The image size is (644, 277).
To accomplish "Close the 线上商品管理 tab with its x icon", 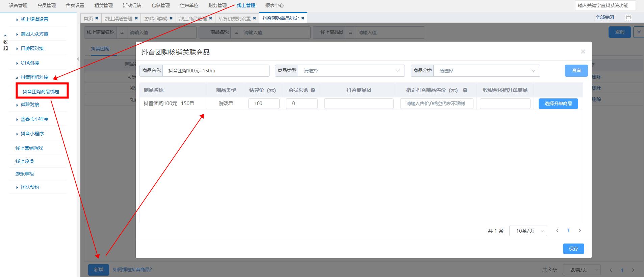I will [211, 18].
